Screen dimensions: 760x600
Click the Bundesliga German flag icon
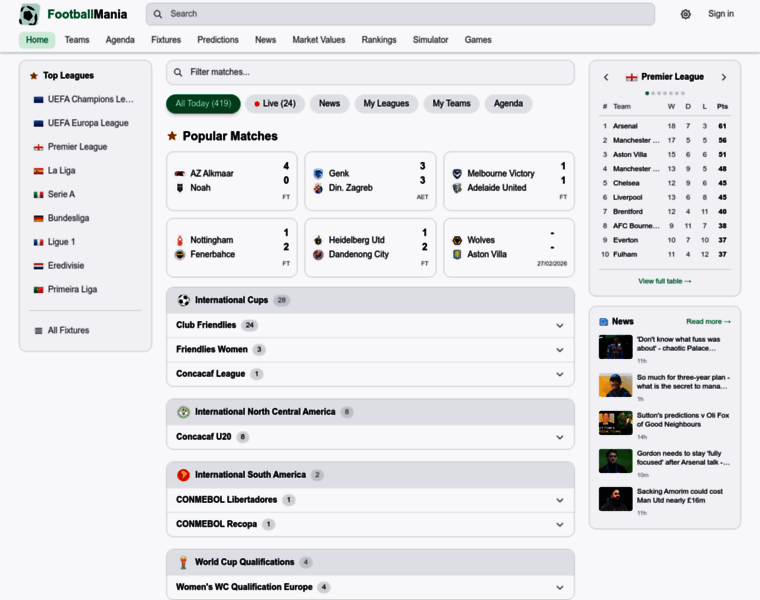pos(38,218)
